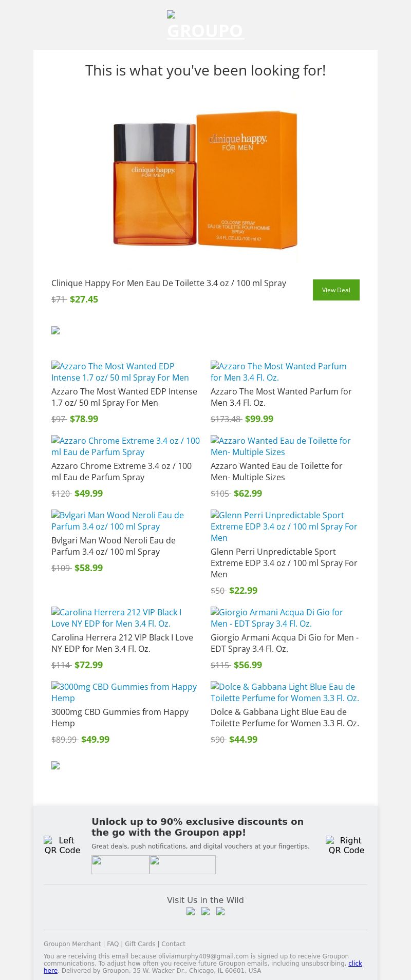Click the Left QR Code image
The height and width of the screenshot is (980, 411).
(x=62, y=845)
